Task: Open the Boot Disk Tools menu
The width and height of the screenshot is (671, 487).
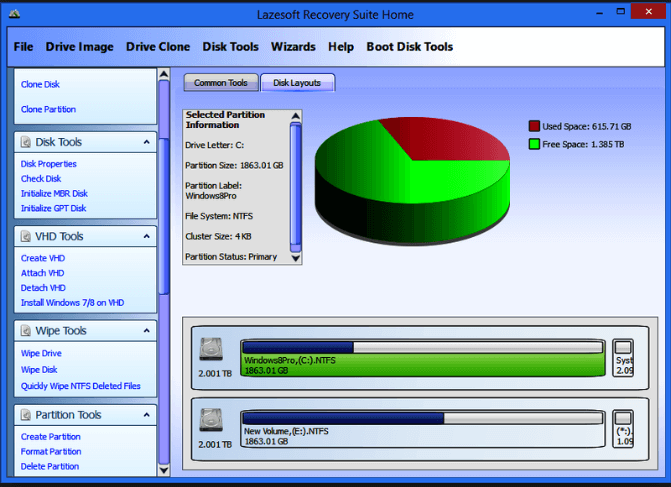Action: pos(410,47)
